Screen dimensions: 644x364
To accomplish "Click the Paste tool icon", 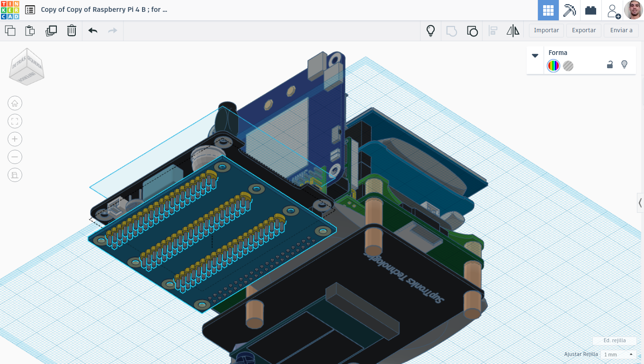I will (x=30, y=31).
